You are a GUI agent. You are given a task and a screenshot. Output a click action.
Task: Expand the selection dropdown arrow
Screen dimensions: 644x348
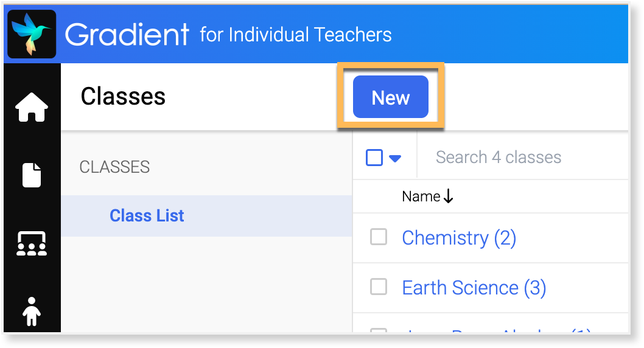(x=395, y=158)
